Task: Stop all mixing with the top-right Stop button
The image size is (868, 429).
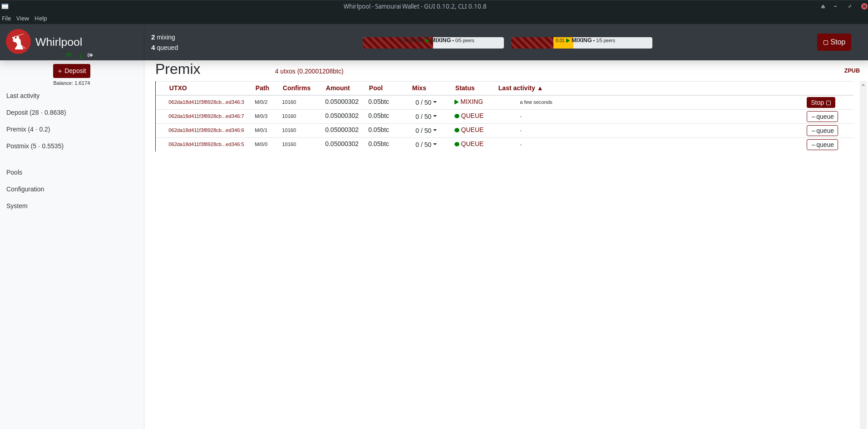Action: [x=834, y=42]
